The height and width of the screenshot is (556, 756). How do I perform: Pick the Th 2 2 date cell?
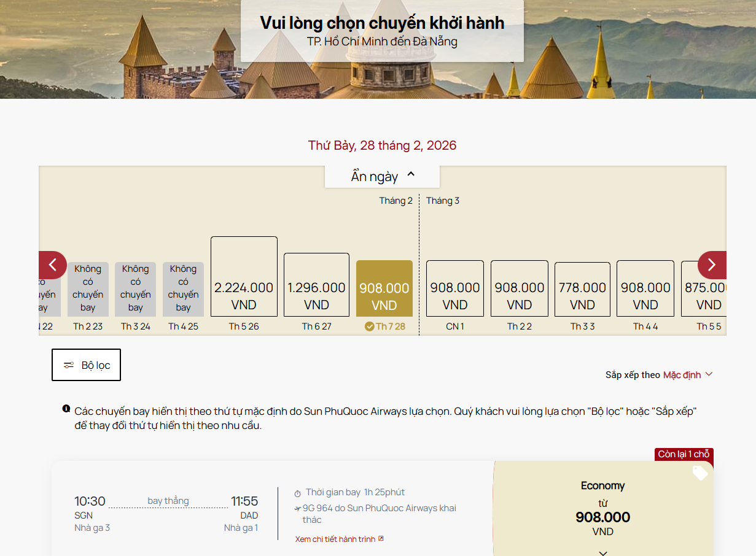520,288
